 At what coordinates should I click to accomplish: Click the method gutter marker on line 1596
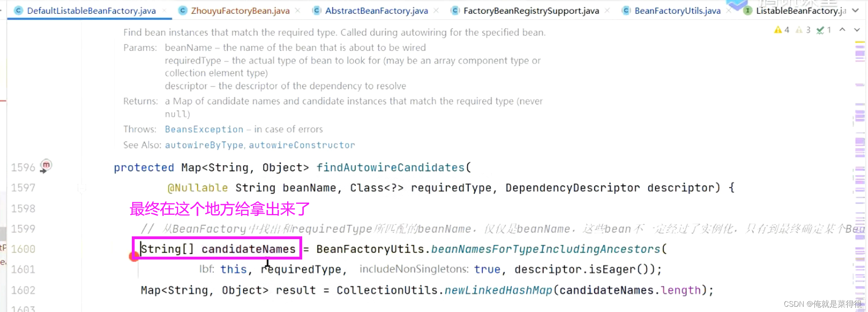[46, 166]
